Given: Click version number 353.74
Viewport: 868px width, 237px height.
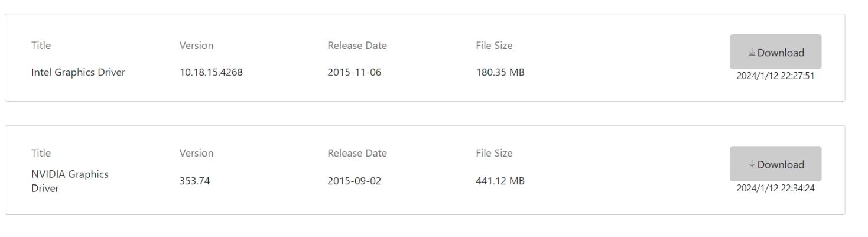Looking at the screenshot, I should [x=194, y=181].
